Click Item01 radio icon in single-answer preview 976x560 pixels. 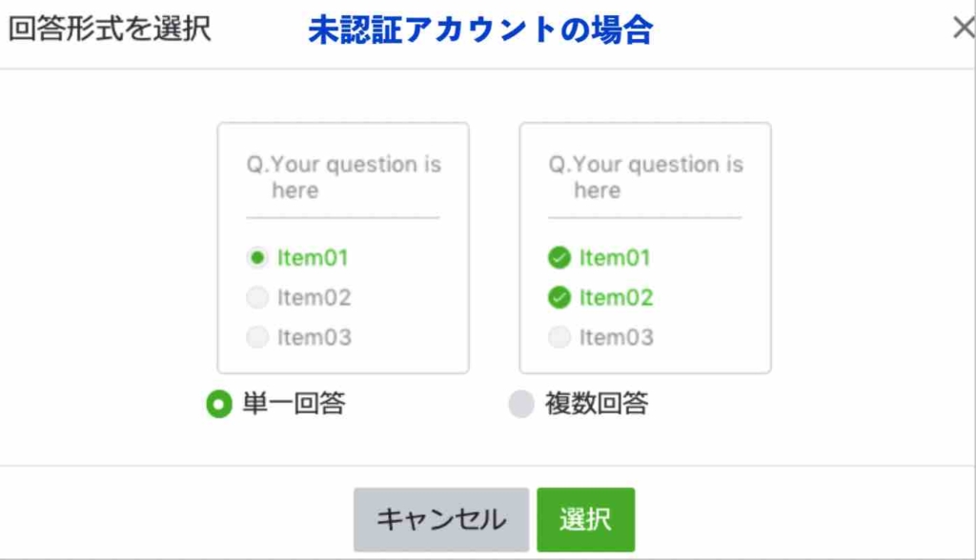pos(257,257)
